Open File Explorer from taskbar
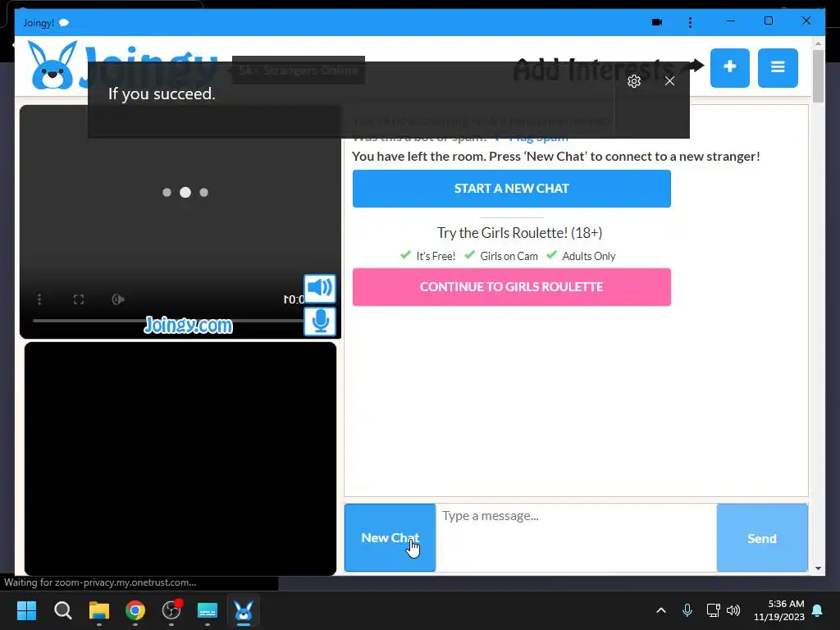 99,610
